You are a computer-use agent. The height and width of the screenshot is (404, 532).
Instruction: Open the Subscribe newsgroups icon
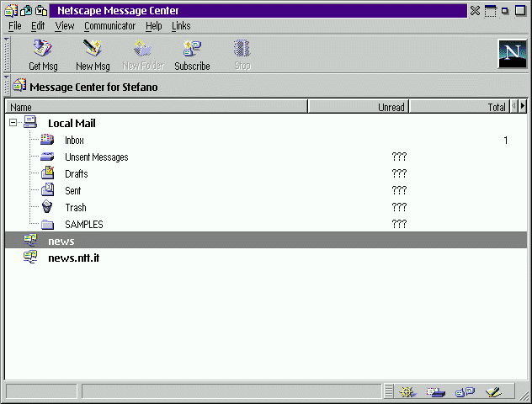coord(192,48)
